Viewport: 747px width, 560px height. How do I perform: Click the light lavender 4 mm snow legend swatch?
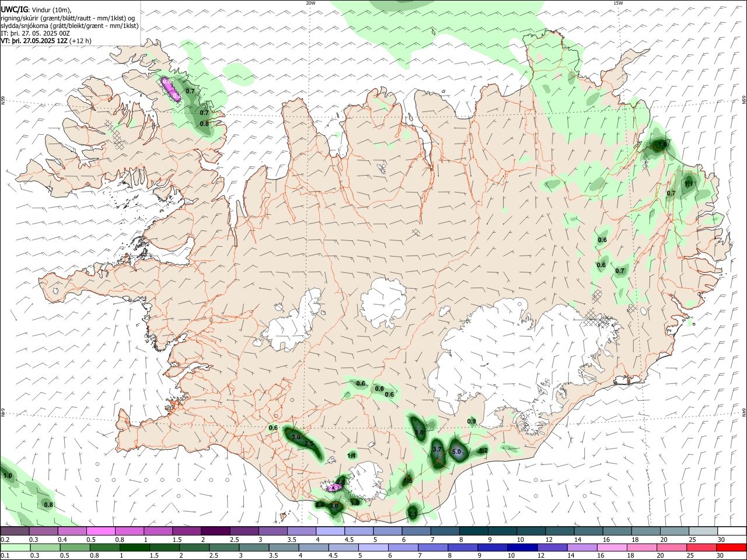coord(330,531)
